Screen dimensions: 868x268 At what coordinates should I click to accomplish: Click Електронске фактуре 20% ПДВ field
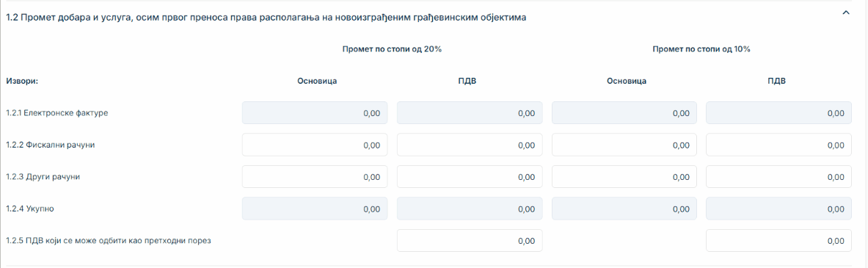tap(470, 113)
